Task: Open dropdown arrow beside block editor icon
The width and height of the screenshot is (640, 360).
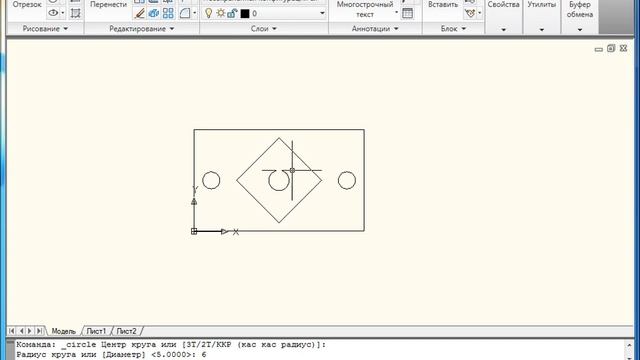Action: tap(480, 13)
